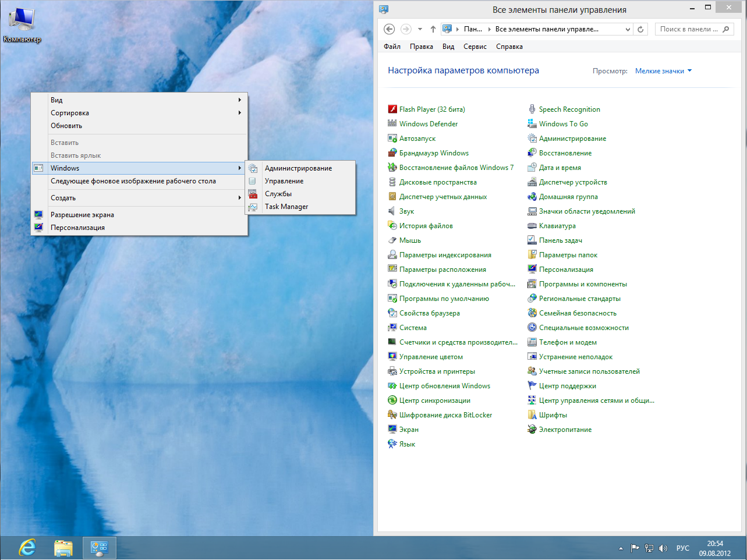Click the Windows Defender icon
Viewport: 747px width, 560px height.
point(392,124)
